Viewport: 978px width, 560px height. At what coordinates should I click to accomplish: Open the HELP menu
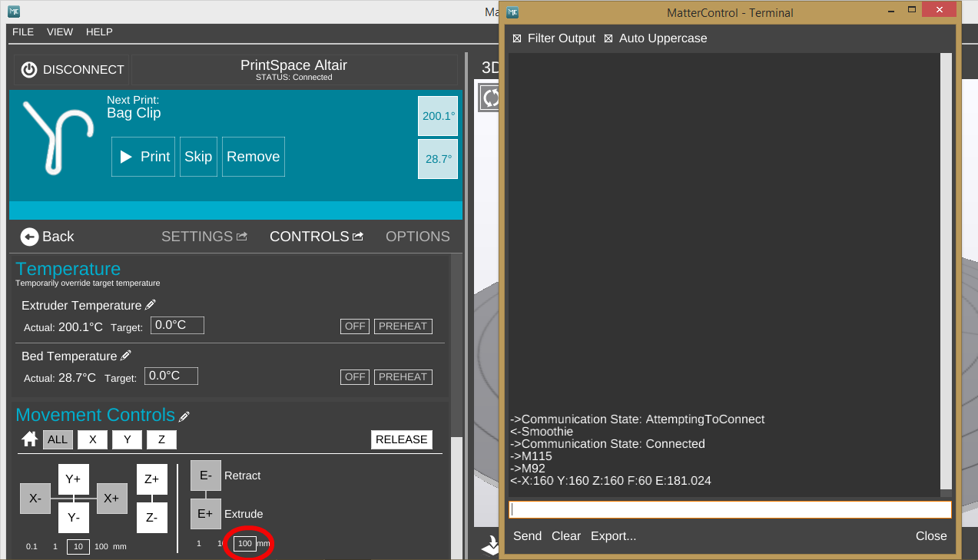[x=99, y=32]
